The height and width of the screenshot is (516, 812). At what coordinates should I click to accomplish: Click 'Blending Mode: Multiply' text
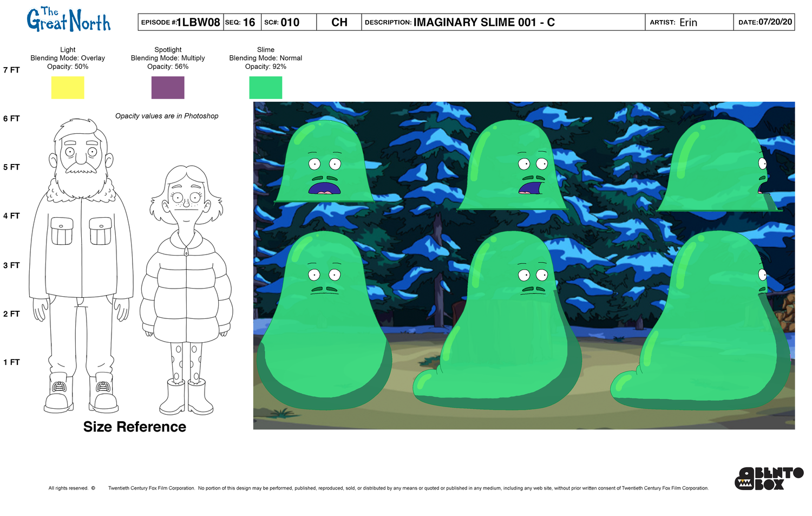(168, 58)
